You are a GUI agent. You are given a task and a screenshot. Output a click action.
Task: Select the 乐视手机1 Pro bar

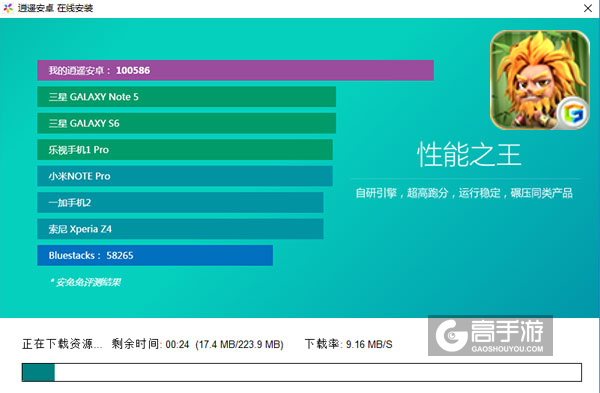(x=185, y=150)
